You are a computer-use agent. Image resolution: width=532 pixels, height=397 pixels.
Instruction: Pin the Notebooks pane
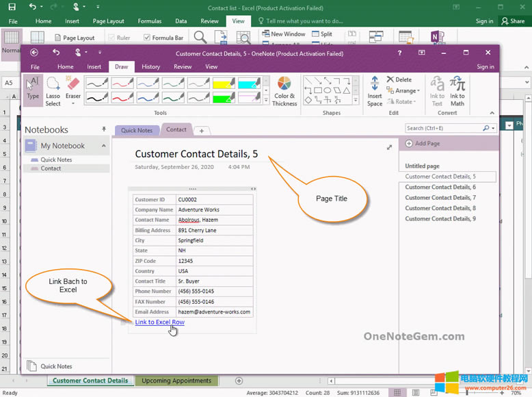point(105,129)
